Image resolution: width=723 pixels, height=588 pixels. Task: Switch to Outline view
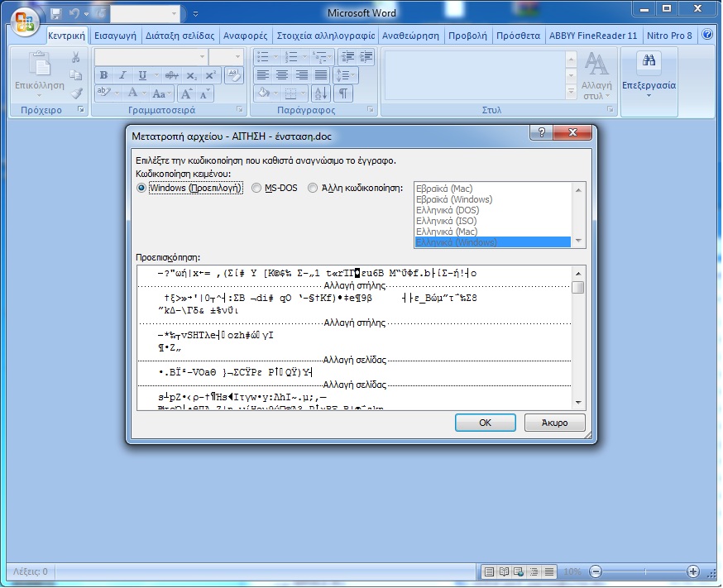(534, 571)
